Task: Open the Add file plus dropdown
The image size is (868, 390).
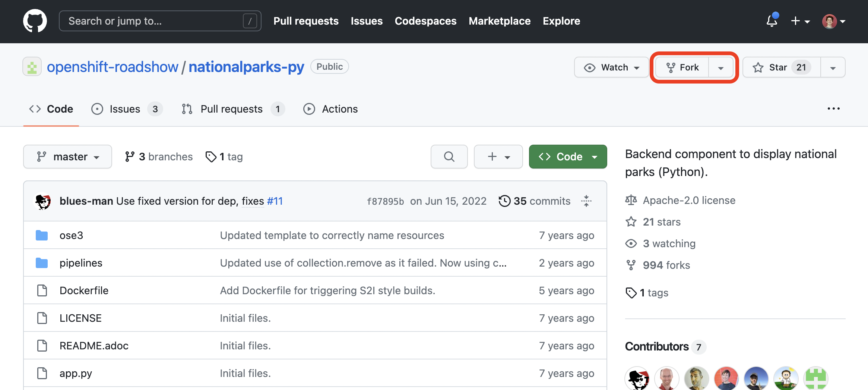Action: click(x=498, y=157)
